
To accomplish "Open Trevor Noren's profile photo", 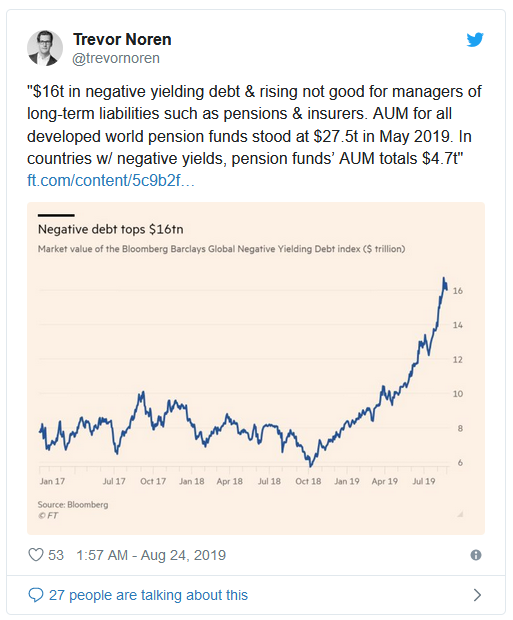I will click(45, 48).
